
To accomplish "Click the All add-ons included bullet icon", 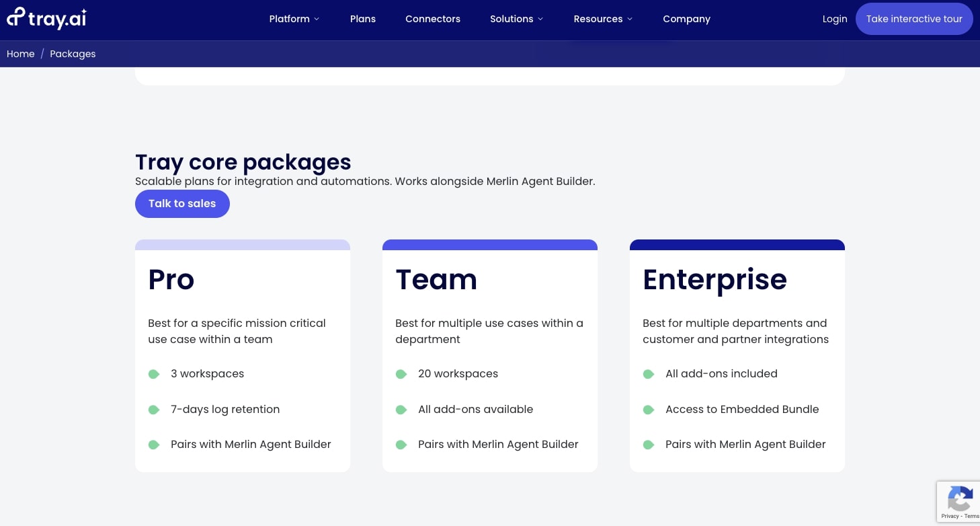I will point(649,374).
